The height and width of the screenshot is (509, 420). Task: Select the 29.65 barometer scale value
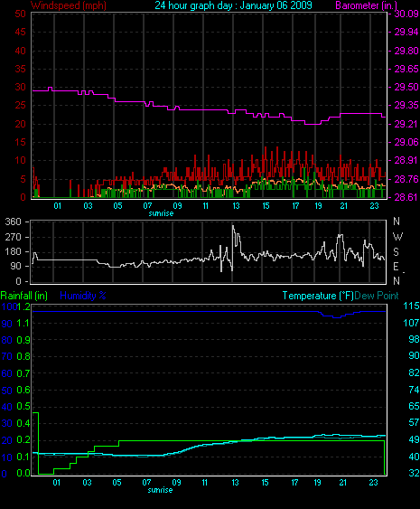(406, 69)
